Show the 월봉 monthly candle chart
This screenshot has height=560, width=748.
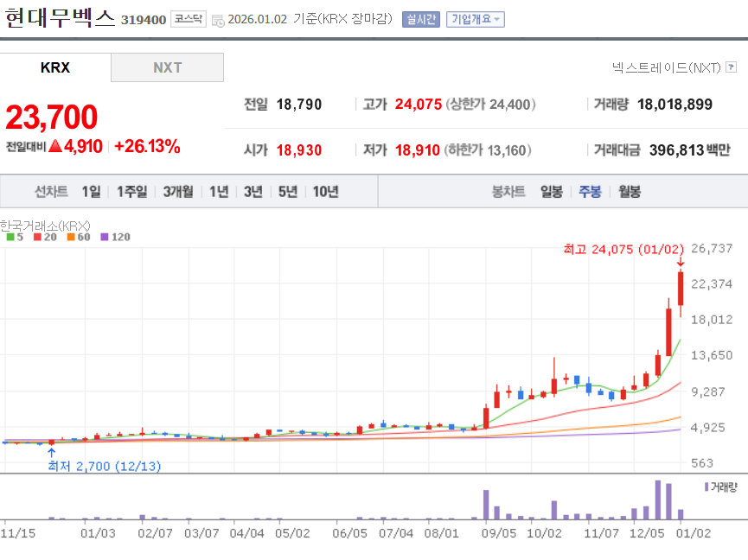630,191
